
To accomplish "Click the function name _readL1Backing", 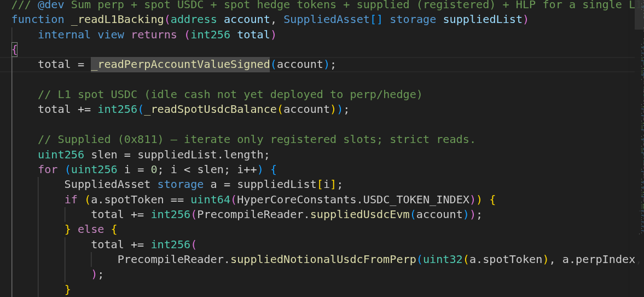I will (x=119, y=19).
